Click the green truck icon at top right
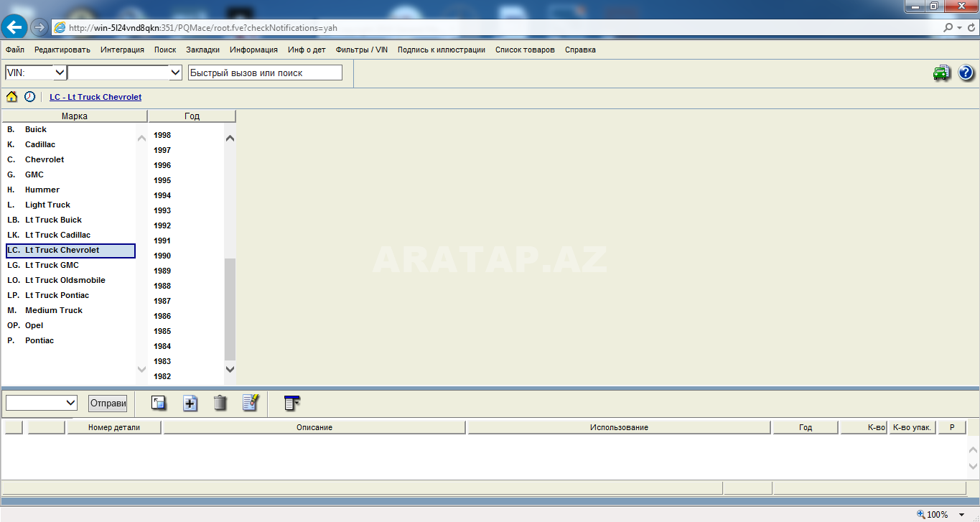This screenshot has width=980, height=522. click(941, 73)
